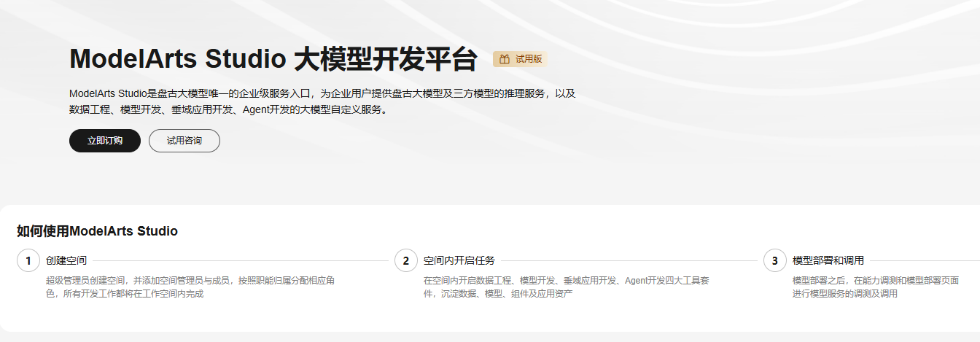The width and height of the screenshot is (980, 342).
Task: Click the gift icon on 试用版 badge
Action: (x=504, y=59)
